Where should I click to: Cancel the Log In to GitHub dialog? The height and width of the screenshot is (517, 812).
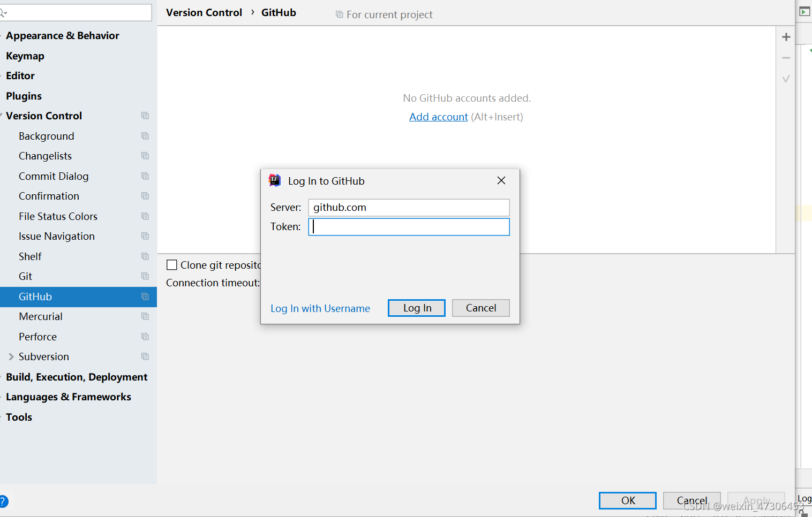(x=480, y=308)
